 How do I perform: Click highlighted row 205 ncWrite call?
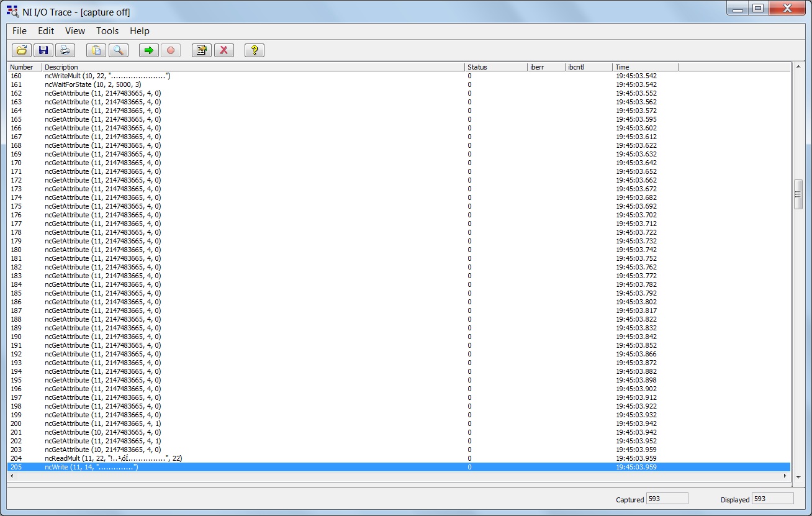coord(399,467)
